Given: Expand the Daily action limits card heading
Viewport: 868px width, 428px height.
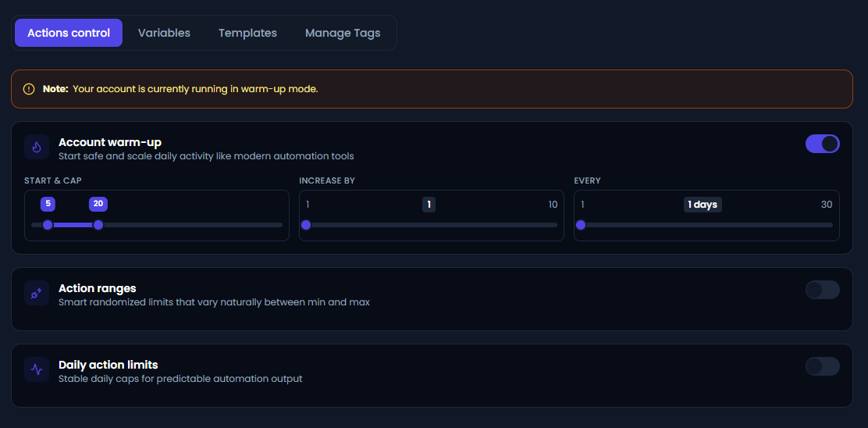Looking at the screenshot, I should click(108, 365).
